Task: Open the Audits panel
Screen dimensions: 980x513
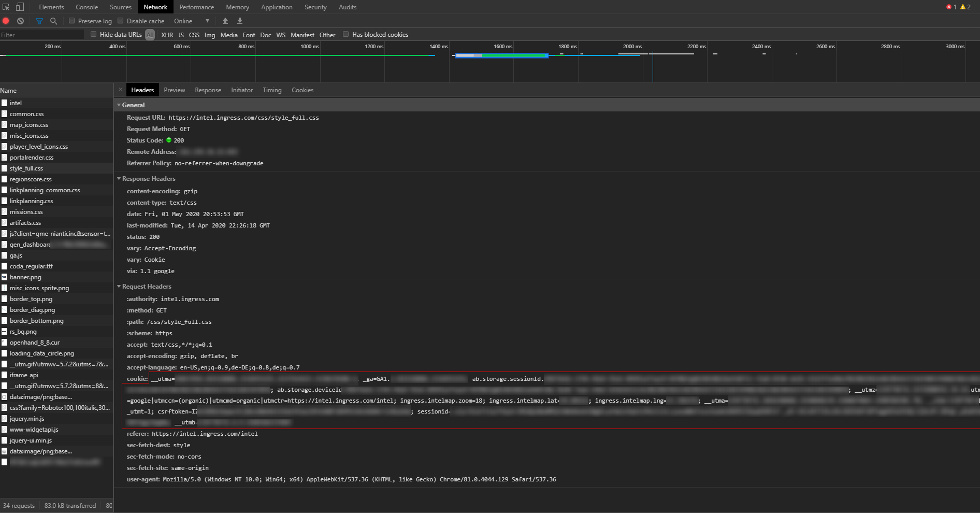Action: click(x=348, y=7)
